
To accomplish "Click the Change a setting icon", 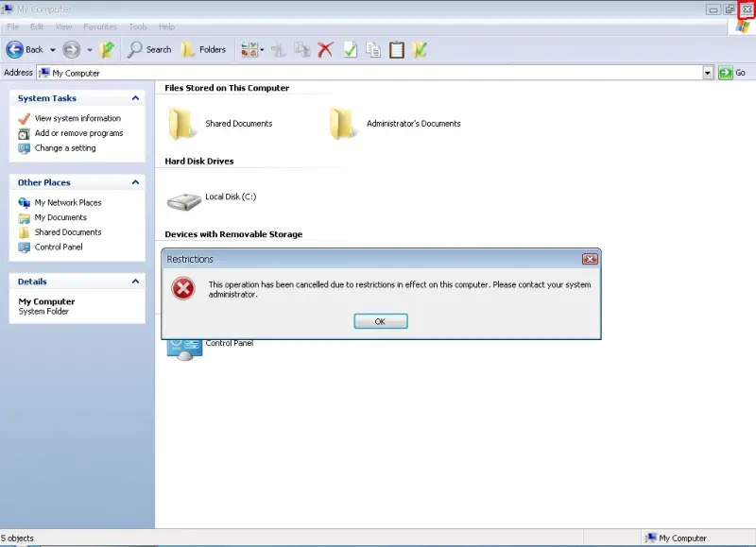I will coord(24,148).
